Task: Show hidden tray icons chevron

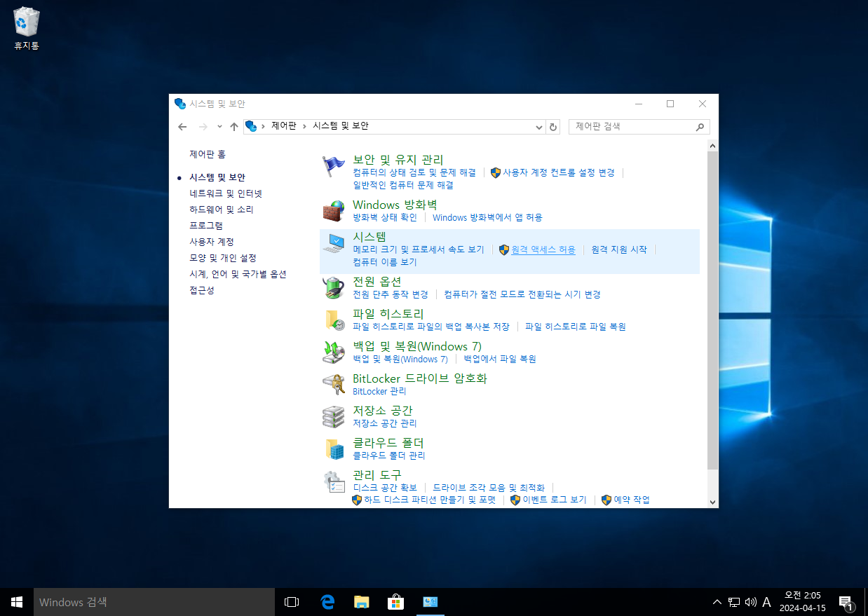Action: point(717,602)
